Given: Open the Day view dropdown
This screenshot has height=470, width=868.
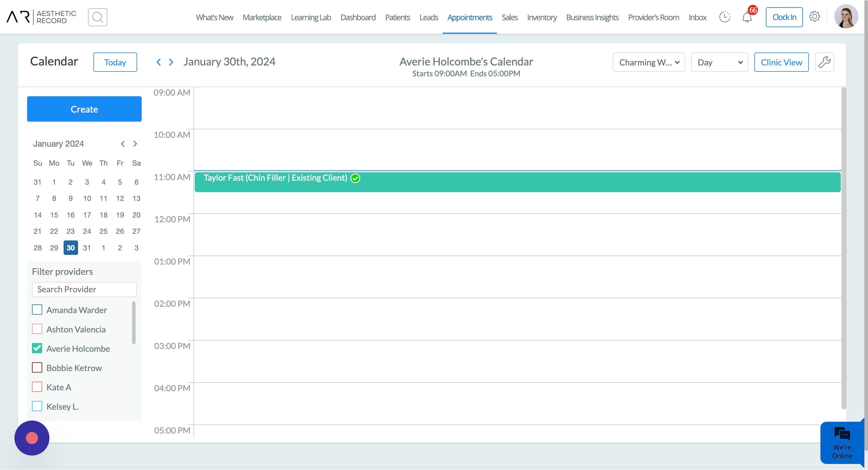Looking at the screenshot, I should click(x=719, y=62).
